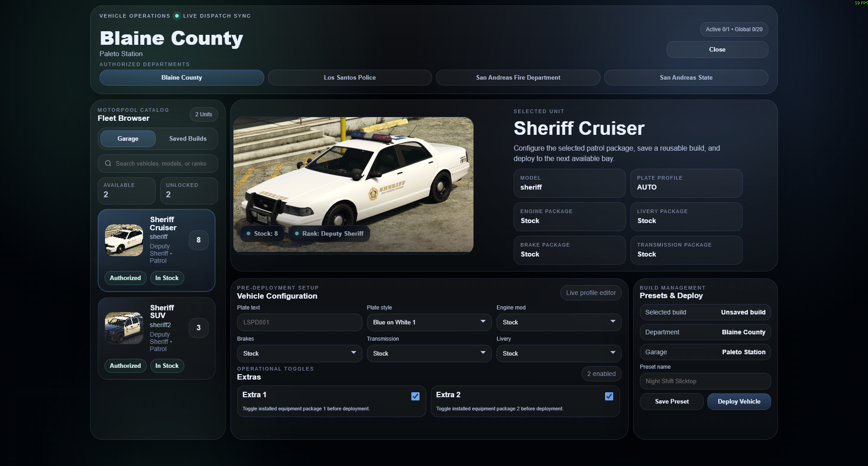
Task: Click the Stock: 8 indicator badge
Action: pyautogui.click(x=262, y=233)
